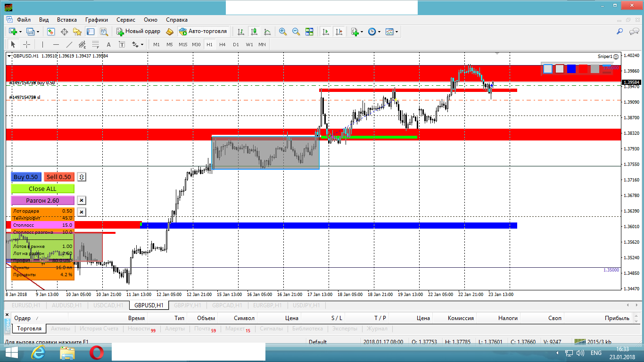
Task: Click the Fibonacci retracement tool icon
Action: 95,44
